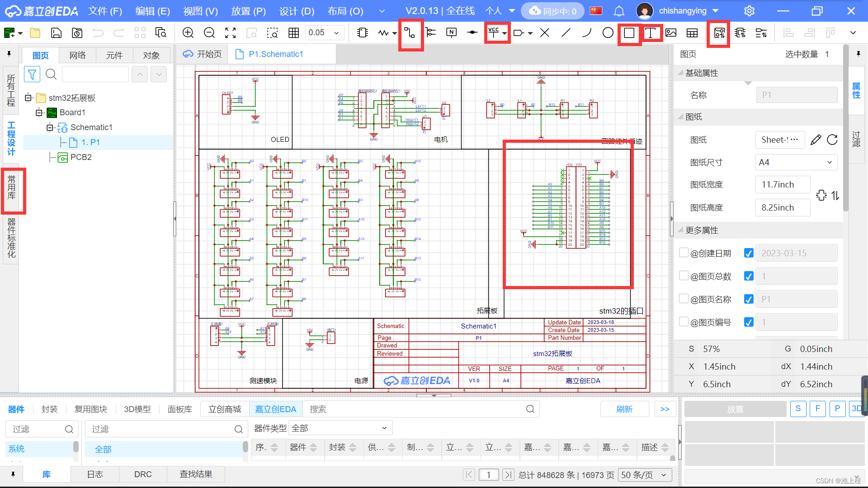
Task: Click the notification bell icon
Action: [x=619, y=11]
